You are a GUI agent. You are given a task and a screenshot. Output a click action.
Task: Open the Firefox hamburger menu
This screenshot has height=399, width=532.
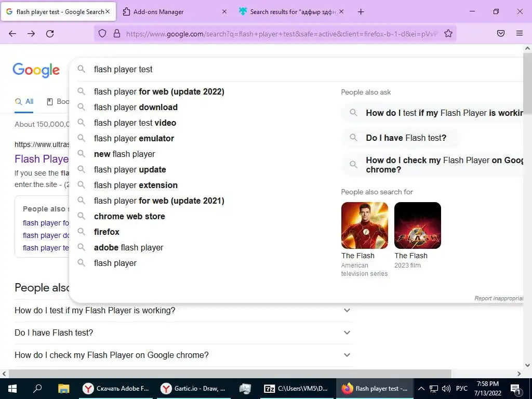[x=520, y=33]
